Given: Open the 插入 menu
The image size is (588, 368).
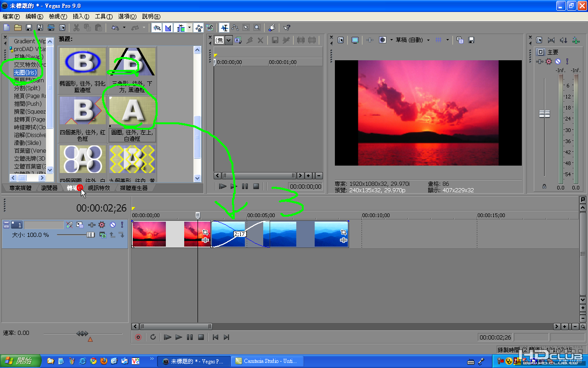Looking at the screenshot, I should (81, 16).
